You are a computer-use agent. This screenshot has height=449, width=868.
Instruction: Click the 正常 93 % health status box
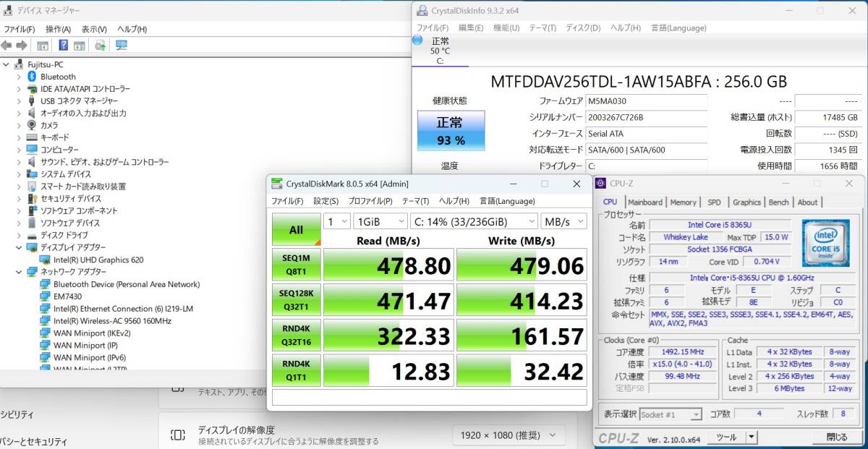[x=451, y=131]
